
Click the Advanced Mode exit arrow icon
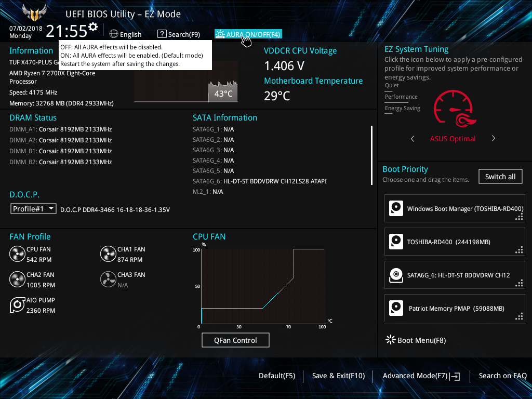point(455,376)
